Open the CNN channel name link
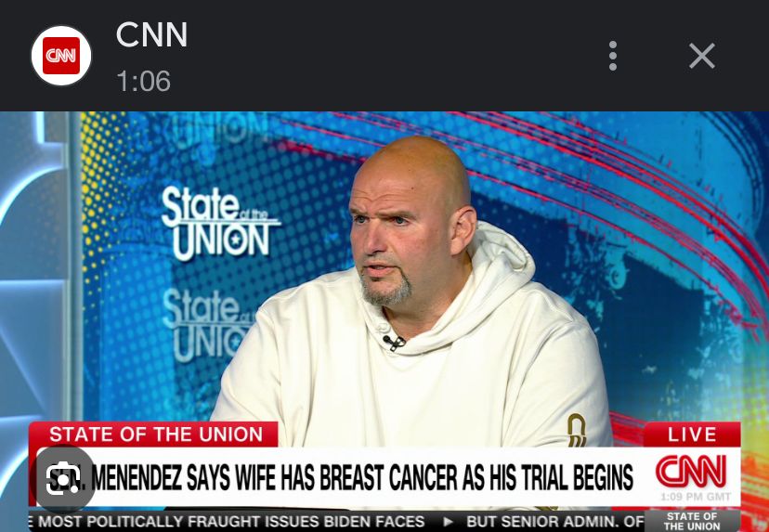 151,34
